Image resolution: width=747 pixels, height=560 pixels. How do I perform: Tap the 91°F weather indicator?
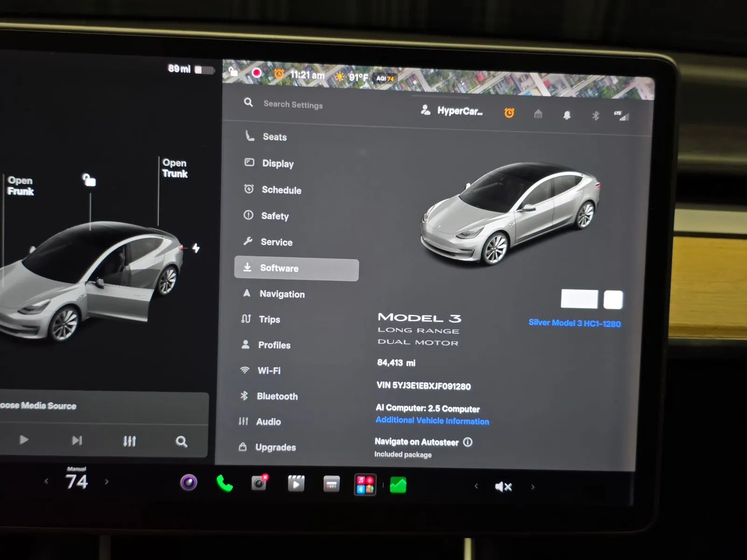[352, 77]
